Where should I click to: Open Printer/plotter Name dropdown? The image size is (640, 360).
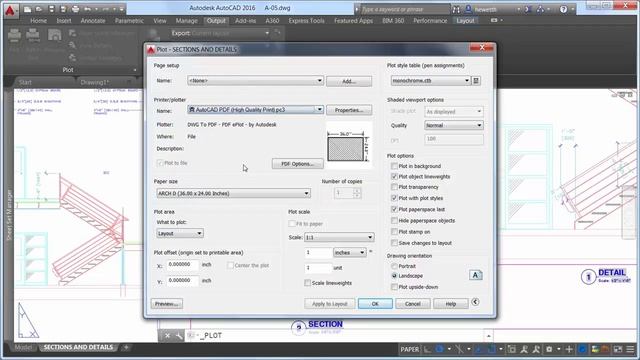coord(256,110)
